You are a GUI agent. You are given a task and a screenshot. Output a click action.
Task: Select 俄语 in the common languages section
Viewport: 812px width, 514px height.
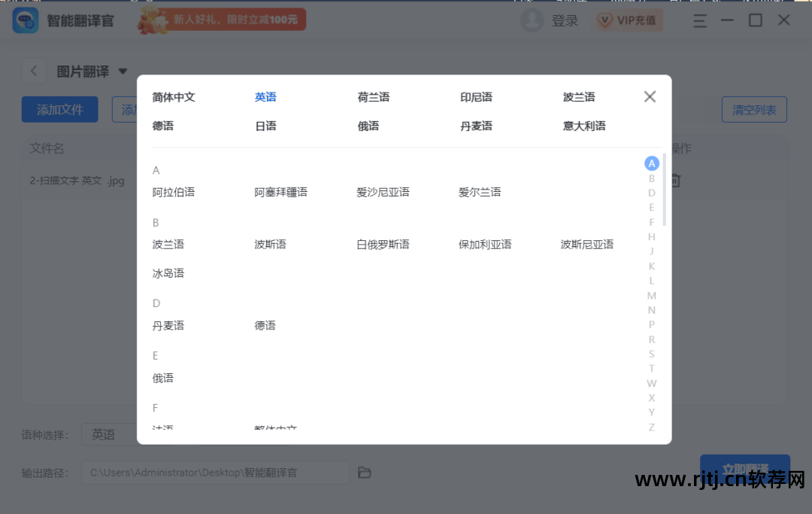(x=368, y=126)
